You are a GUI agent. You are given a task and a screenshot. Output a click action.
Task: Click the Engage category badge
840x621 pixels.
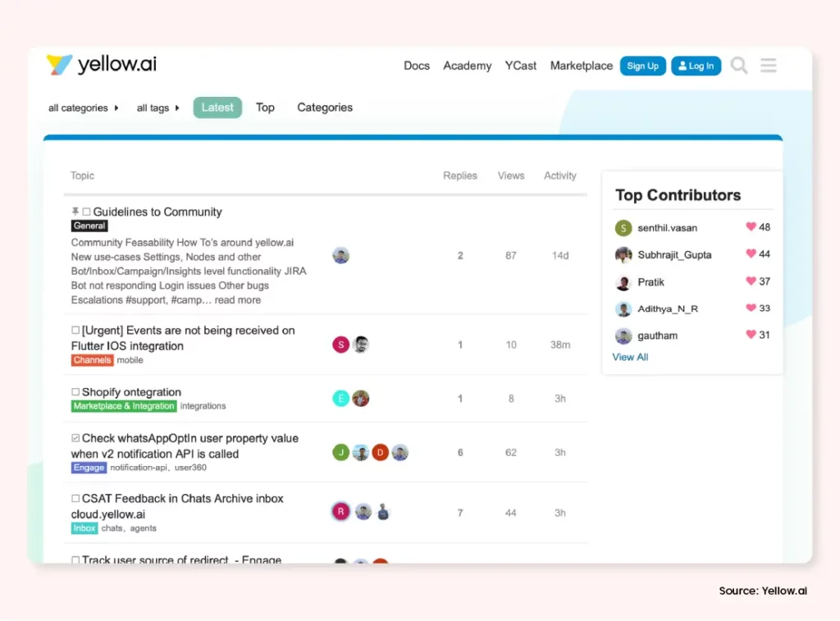click(x=89, y=468)
